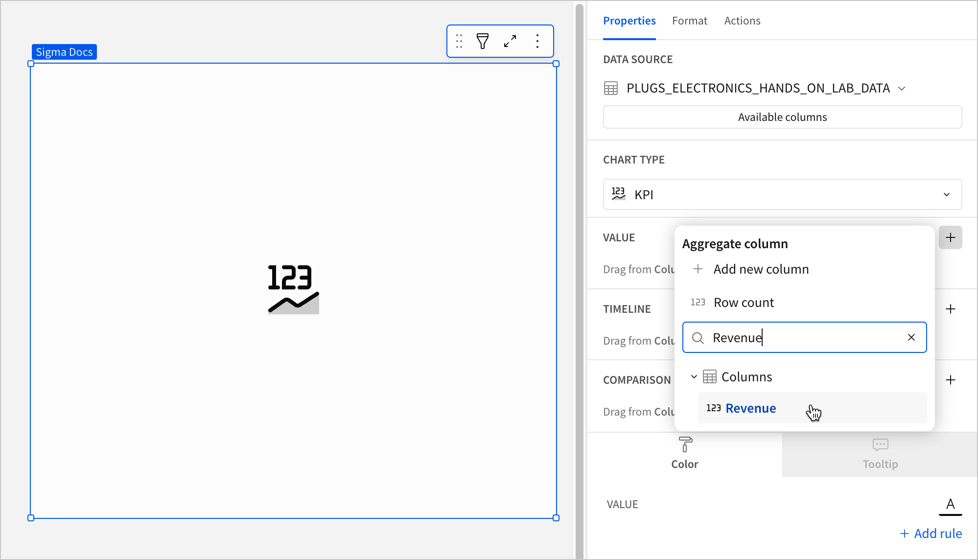This screenshot has height=560, width=978.
Task: Open the kebab menu on the chart toolbar
Action: (x=537, y=41)
